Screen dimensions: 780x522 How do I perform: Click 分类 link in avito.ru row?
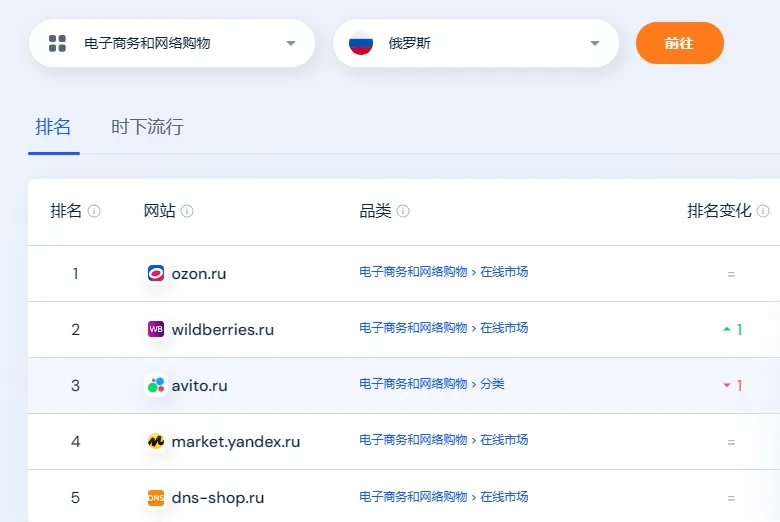pos(492,384)
